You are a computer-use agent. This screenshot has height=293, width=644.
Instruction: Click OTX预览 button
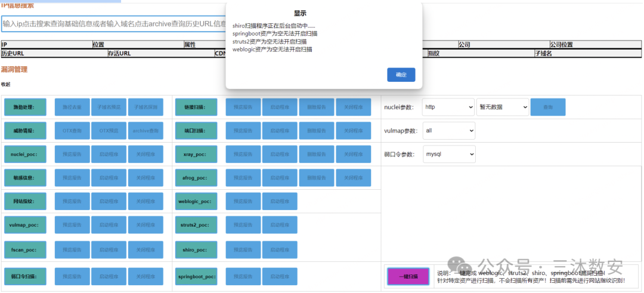109,131
